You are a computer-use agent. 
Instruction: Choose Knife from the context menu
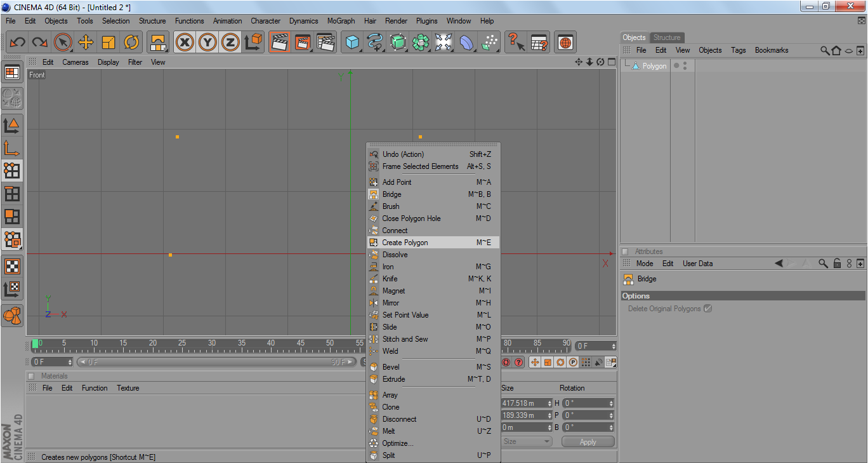click(x=433, y=279)
